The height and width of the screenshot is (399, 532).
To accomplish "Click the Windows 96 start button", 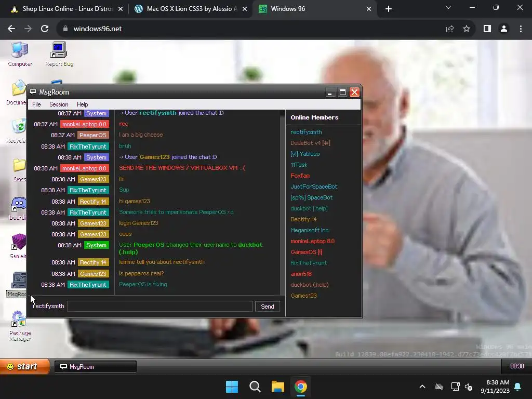I will [x=24, y=366].
